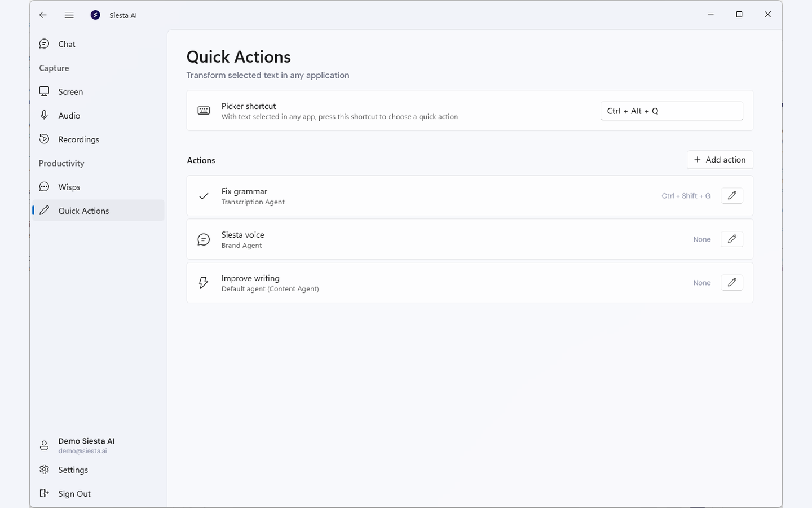The image size is (812, 508).
Task: Open Recordings in the sidebar
Action: pos(98,139)
